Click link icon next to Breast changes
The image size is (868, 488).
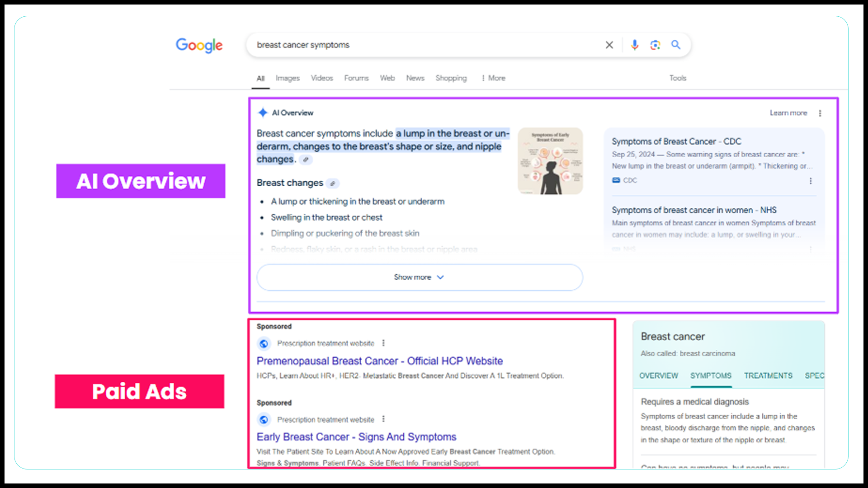(333, 183)
